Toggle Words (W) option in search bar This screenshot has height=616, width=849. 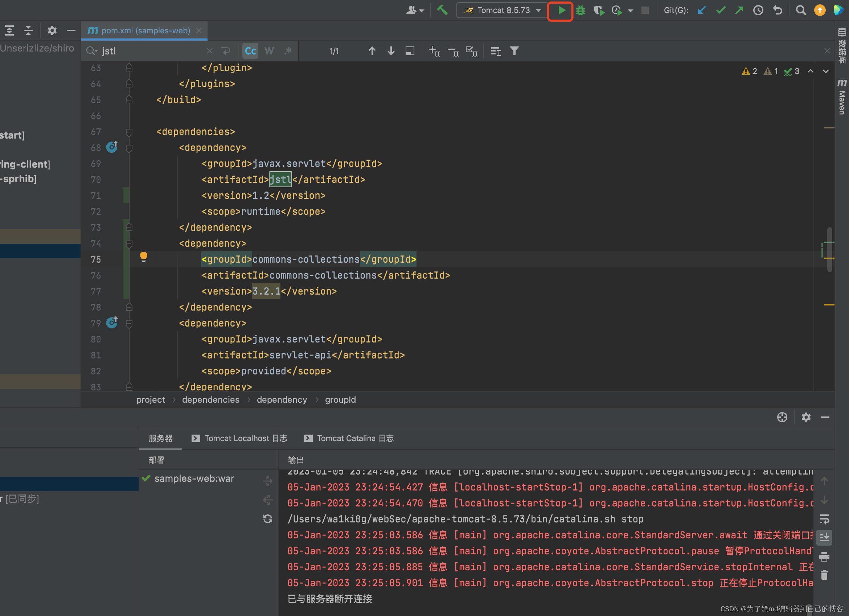pyautogui.click(x=269, y=51)
